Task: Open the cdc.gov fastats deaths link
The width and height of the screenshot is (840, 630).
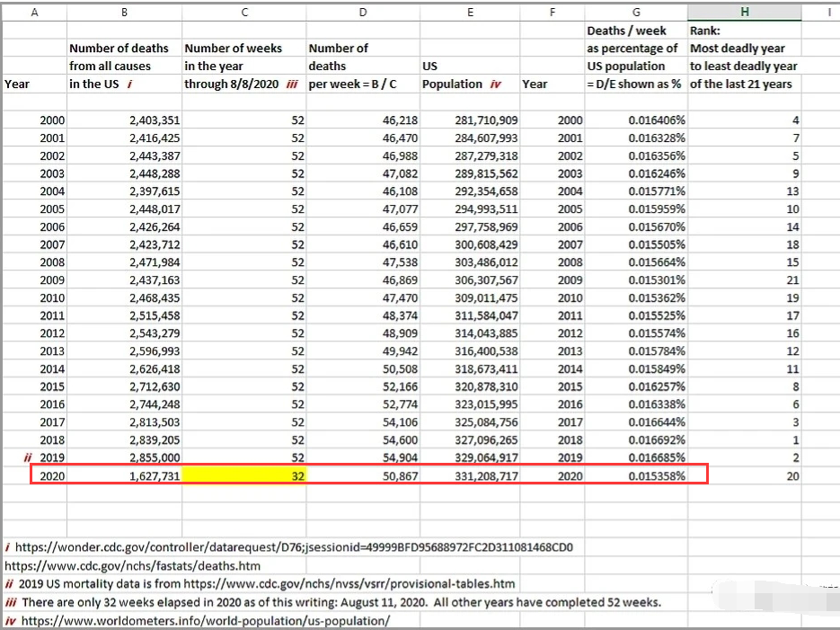Action: coord(132,565)
